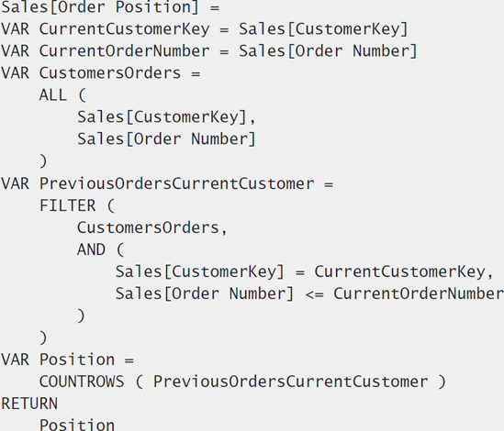
Task: Click the PreviousOrdersCurrentCustomer variable declaration
Action: pos(167,183)
